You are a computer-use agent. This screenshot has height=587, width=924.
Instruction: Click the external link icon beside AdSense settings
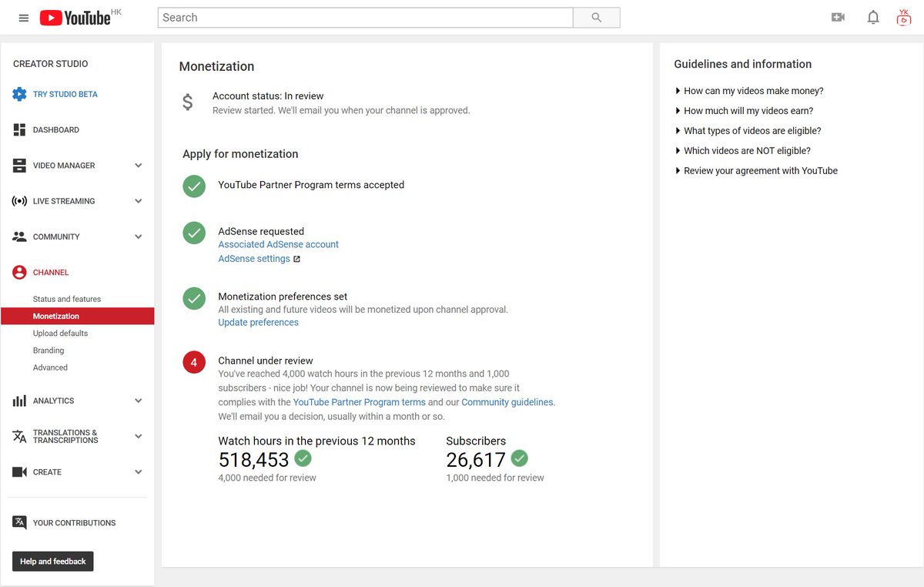(297, 259)
